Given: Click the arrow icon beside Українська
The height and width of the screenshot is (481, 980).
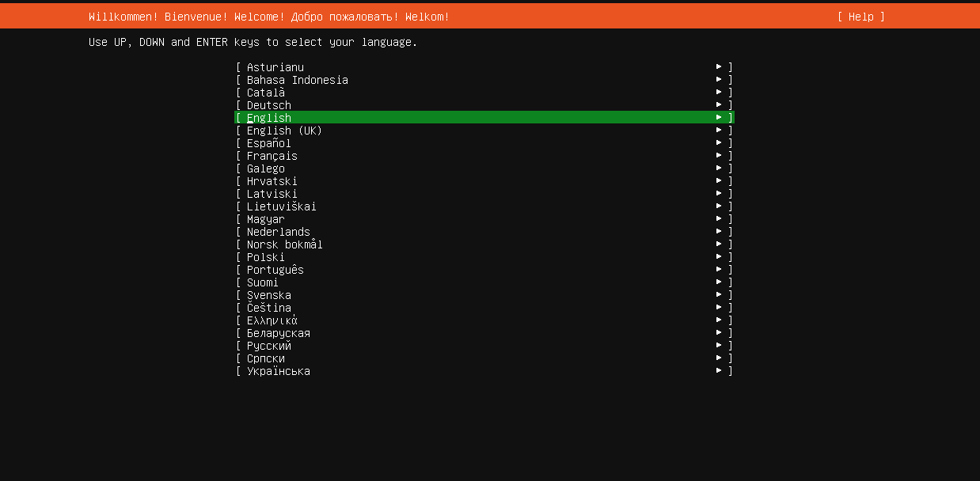Looking at the screenshot, I should pos(719,371).
